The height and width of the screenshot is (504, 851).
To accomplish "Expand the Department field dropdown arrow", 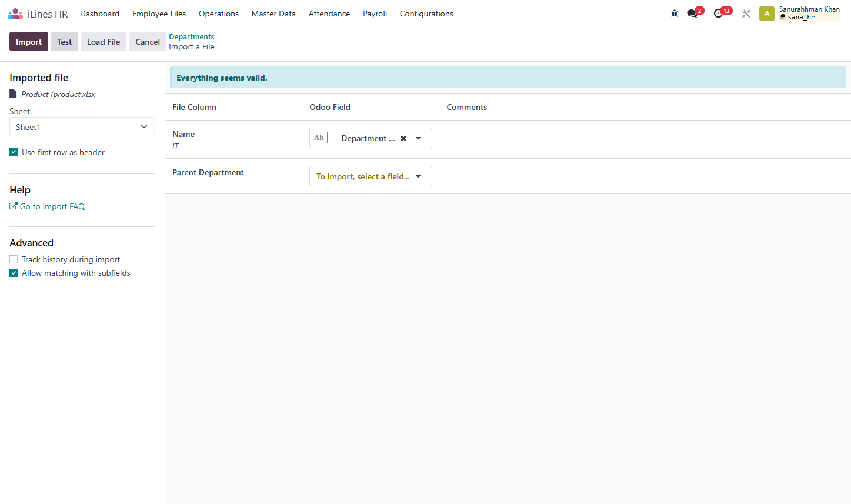I will (418, 138).
